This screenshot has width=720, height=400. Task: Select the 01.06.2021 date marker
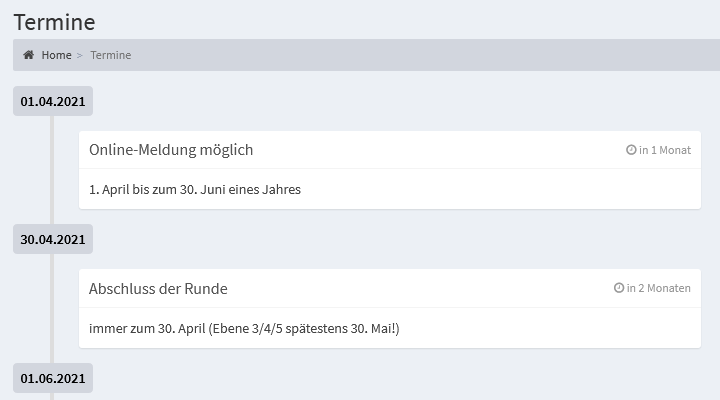[53, 378]
